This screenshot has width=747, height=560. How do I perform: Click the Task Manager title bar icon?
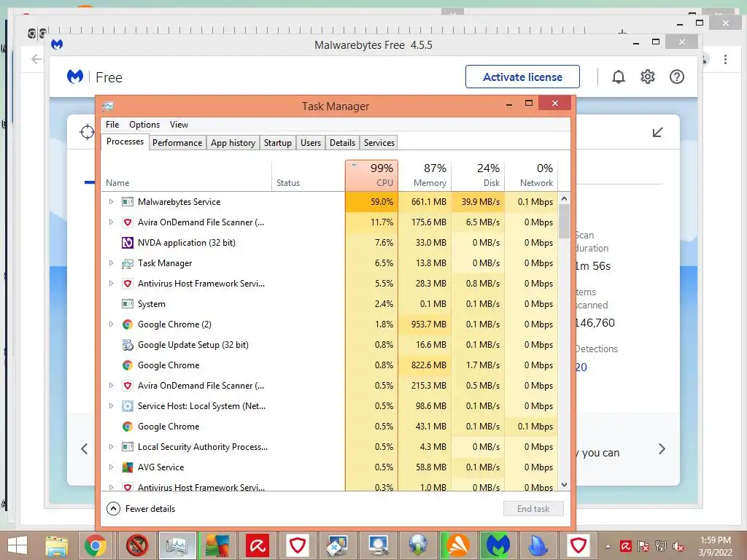[x=108, y=106]
